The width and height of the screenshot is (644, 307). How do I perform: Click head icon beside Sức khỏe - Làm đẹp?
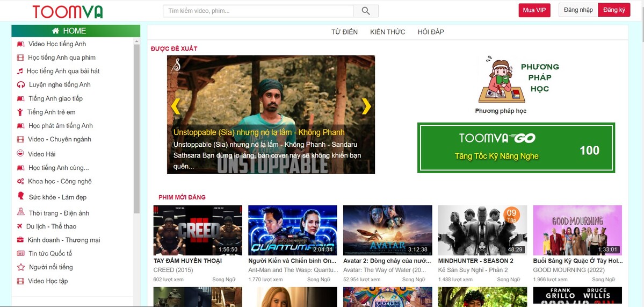[21, 196]
